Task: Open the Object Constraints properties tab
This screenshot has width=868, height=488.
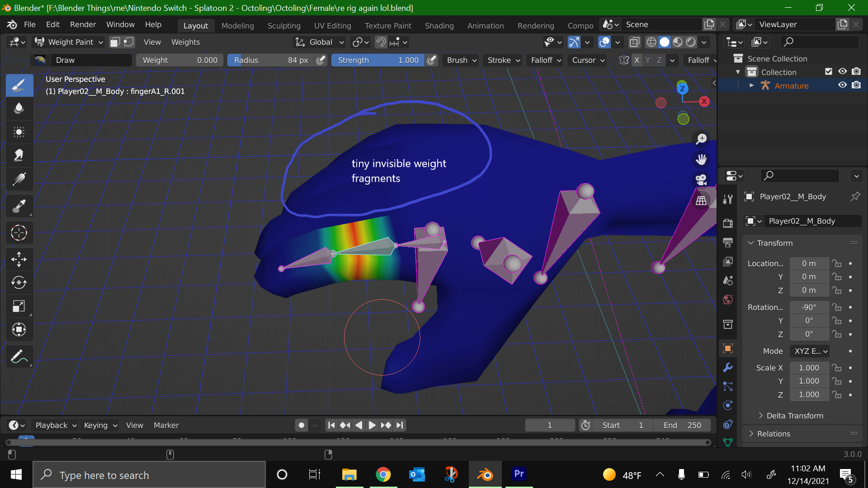Action: (x=728, y=424)
